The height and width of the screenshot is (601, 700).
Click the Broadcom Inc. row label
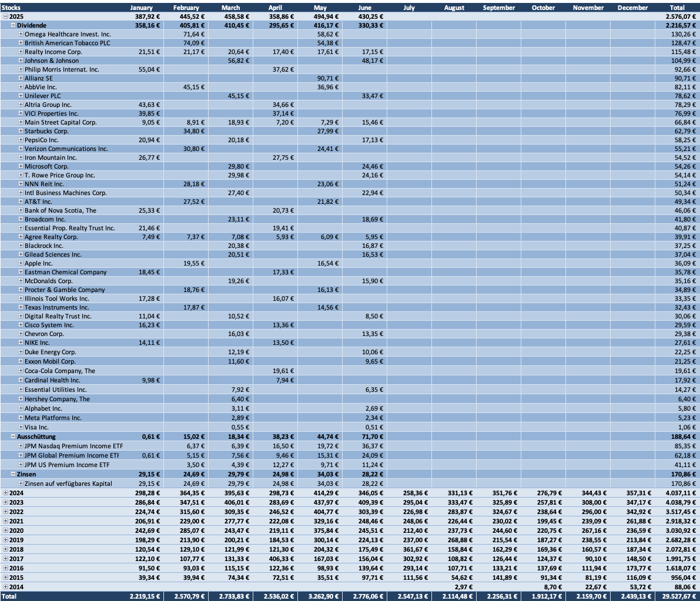click(x=45, y=219)
